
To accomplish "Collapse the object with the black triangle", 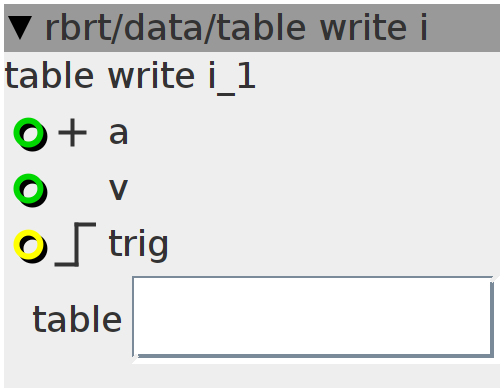I will click(20, 28).
